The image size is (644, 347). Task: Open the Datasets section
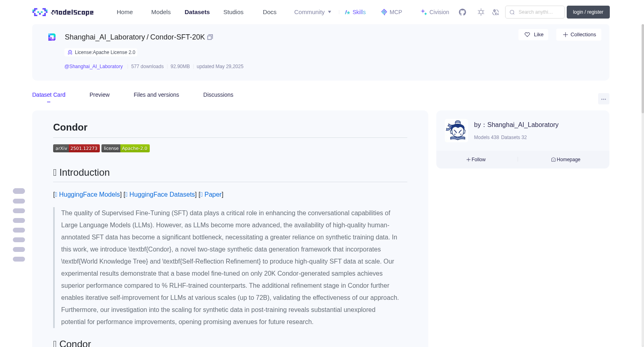(x=197, y=12)
